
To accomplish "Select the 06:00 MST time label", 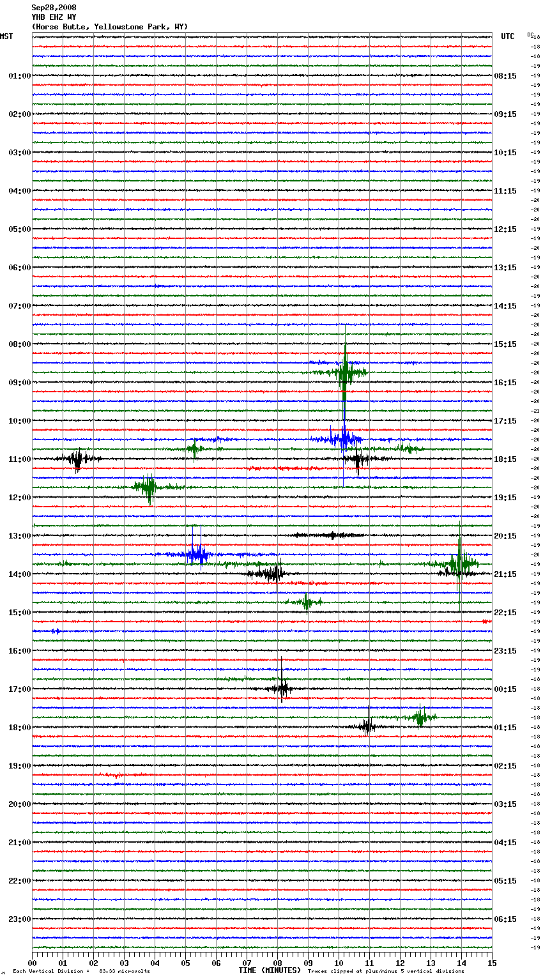I will click(19, 268).
